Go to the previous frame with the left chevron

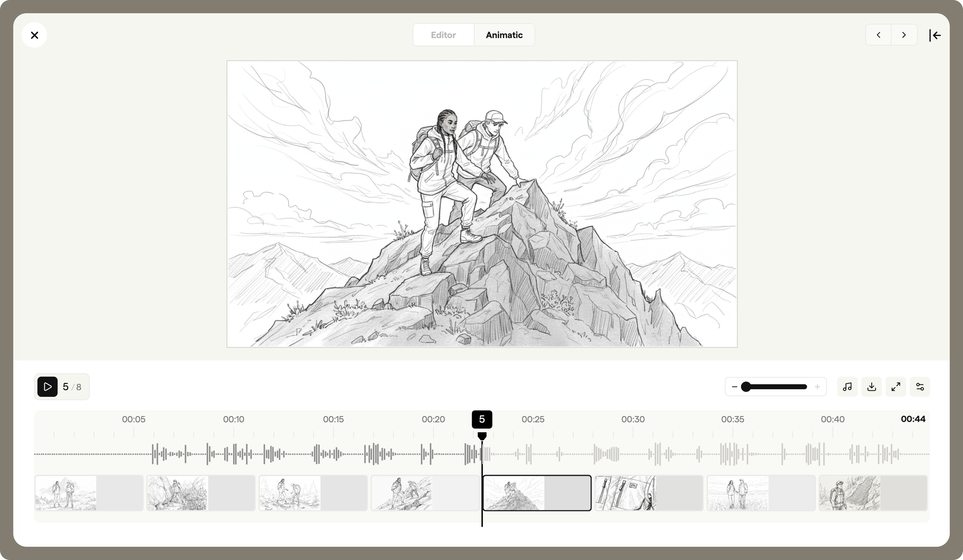[878, 35]
